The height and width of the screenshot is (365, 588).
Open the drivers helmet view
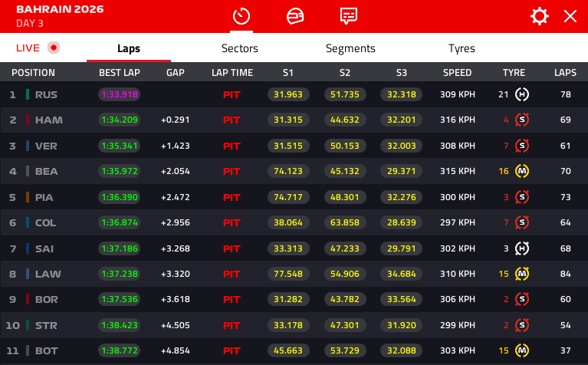(294, 16)
